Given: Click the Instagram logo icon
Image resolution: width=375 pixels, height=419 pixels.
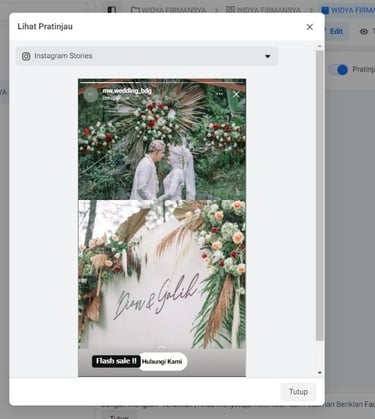Looking at the screenshot, I should click(x=26, y=56).
